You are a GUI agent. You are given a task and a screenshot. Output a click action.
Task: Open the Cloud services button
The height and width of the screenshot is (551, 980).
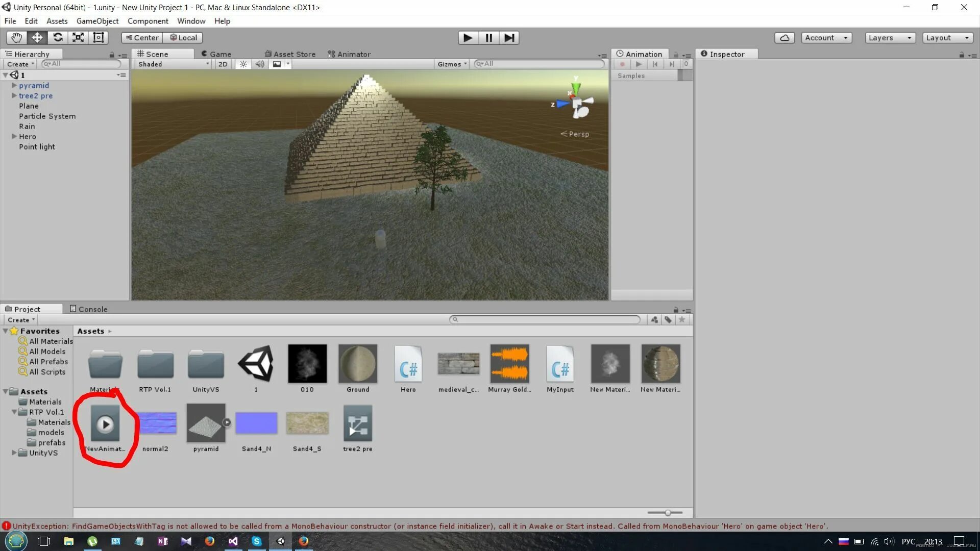(785, 38)
